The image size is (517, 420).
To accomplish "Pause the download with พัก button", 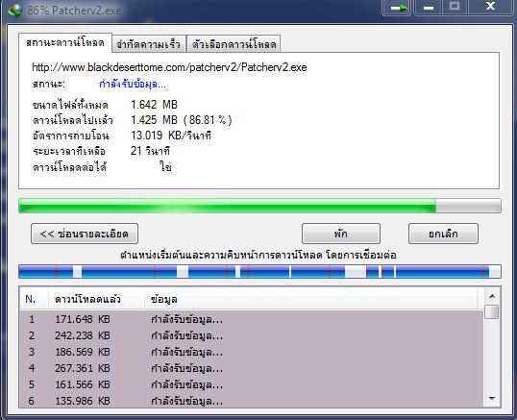I will [x=341, y=234].
